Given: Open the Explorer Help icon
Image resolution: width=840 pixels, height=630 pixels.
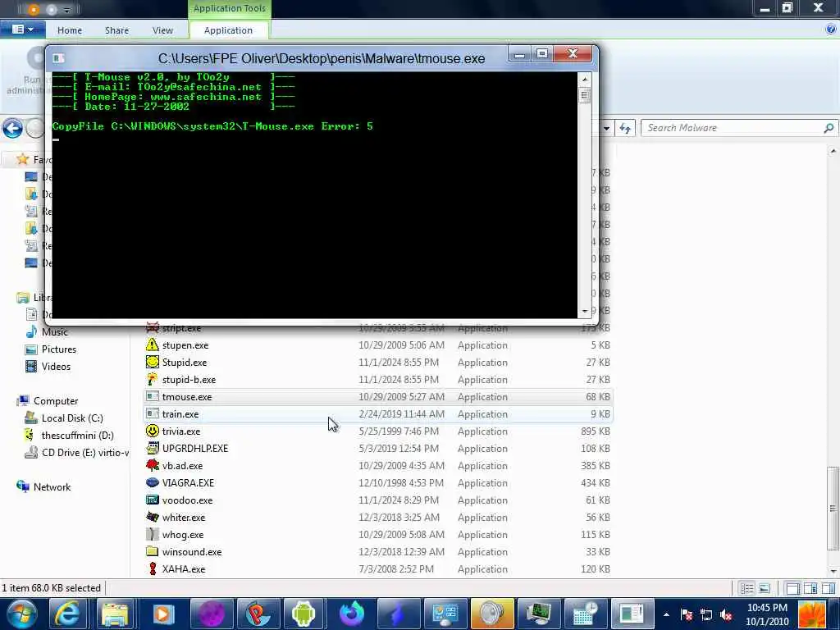Looking at the screenshot, I should point(831,30).
